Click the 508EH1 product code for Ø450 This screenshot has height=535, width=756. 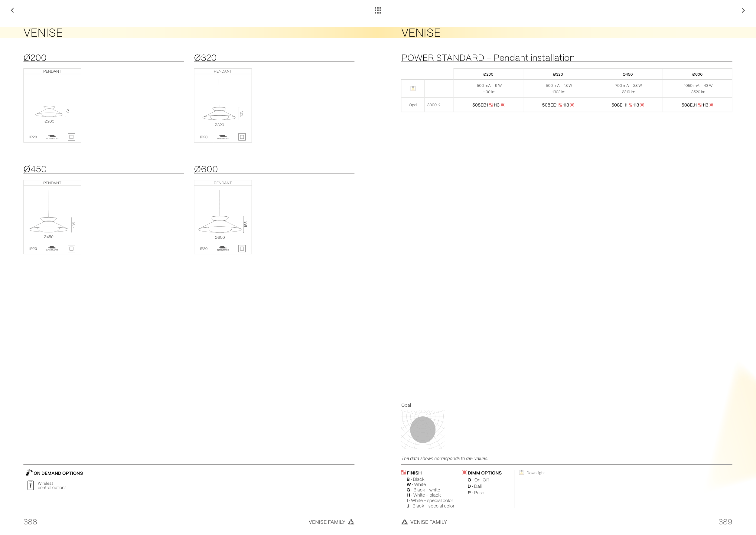pyautogui.click(x=619, y=105)
